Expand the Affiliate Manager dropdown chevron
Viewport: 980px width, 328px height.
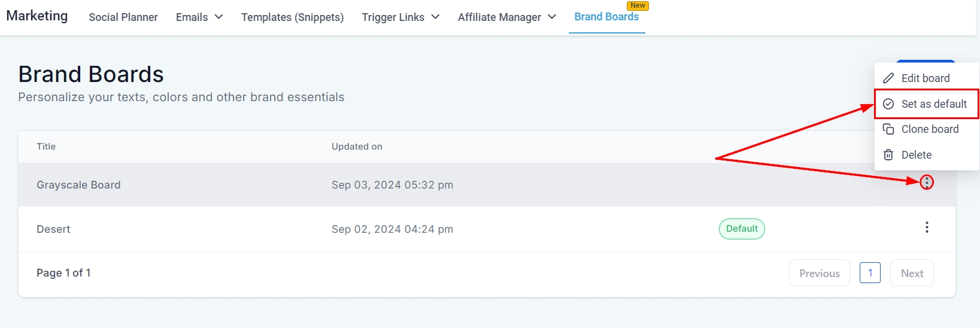[552, 17]
